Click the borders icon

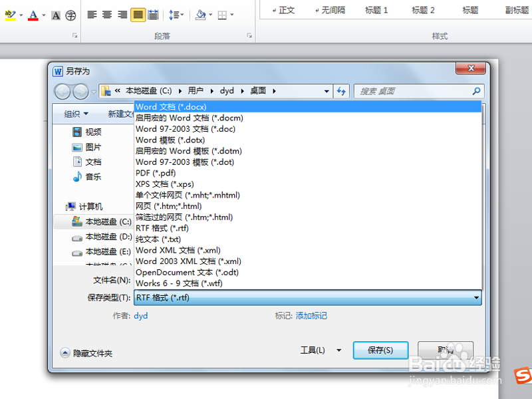pos(222,15)
